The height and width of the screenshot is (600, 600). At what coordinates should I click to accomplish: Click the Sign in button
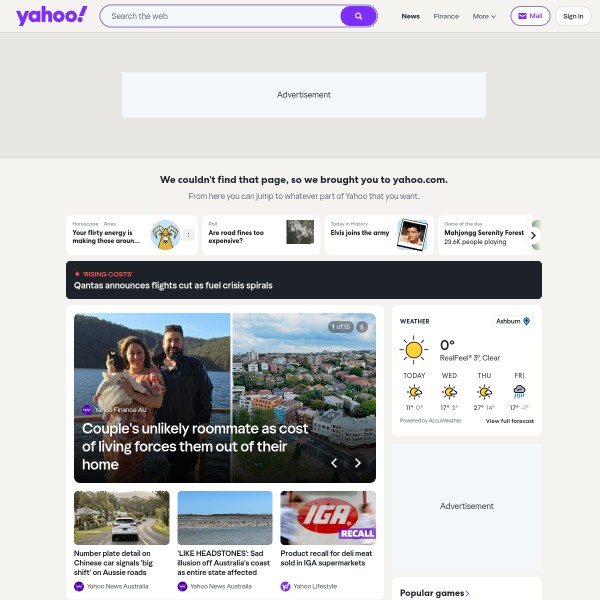tap(573, 16)
